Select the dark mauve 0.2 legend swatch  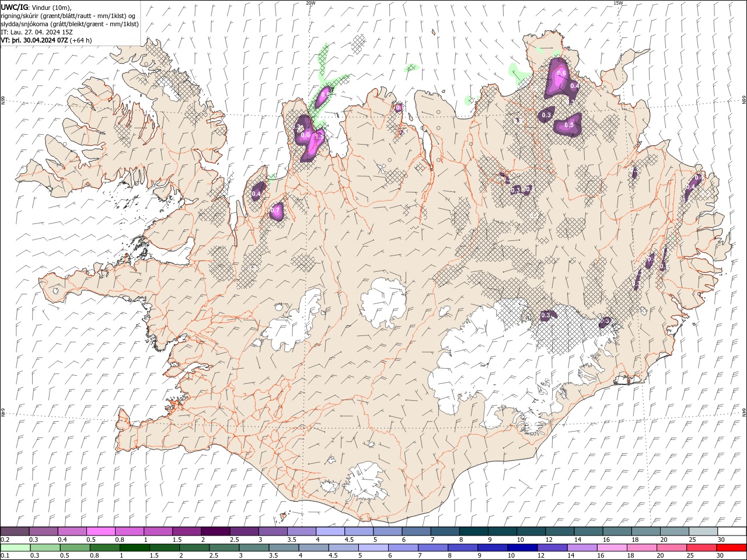tap(15, 531)
